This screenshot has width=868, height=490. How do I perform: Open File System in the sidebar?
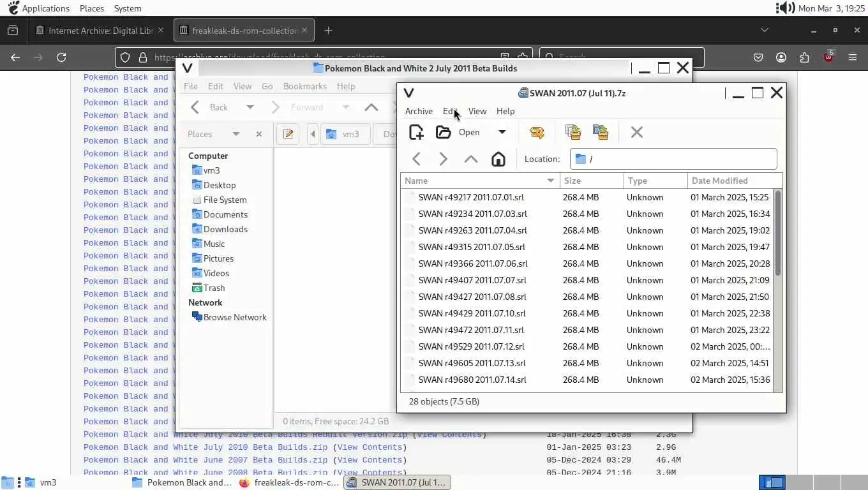pos(219,200)
